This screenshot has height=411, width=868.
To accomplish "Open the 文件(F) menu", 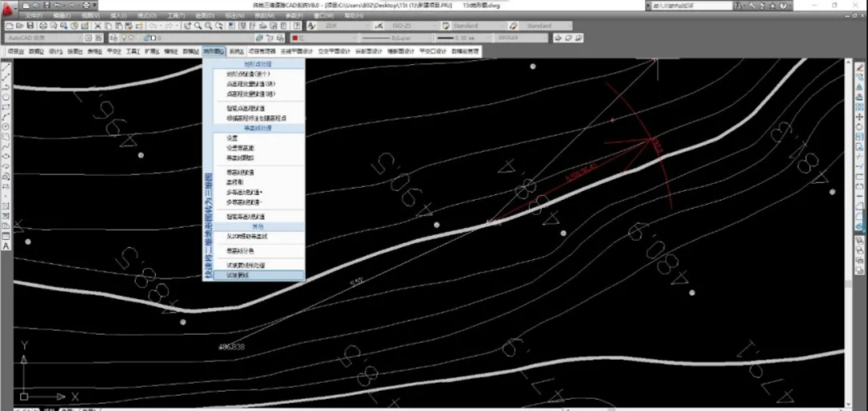I will (x=35, y=15).
